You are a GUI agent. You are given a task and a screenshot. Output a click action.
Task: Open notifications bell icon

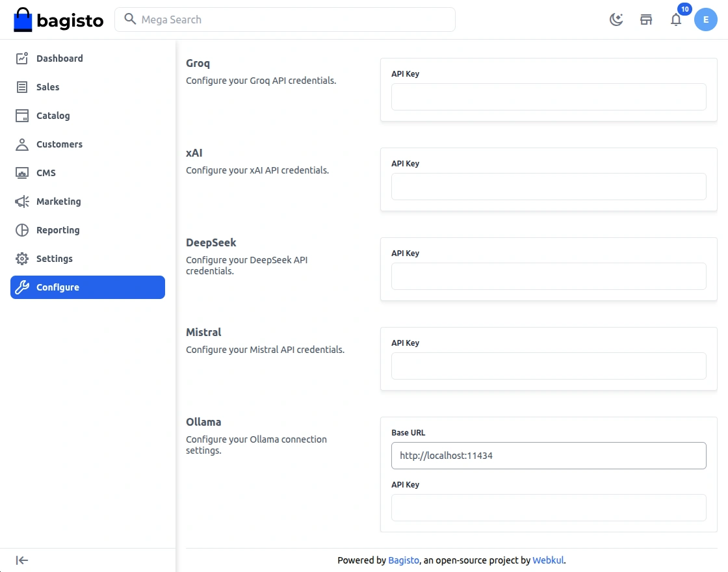(x=676, y=19)
